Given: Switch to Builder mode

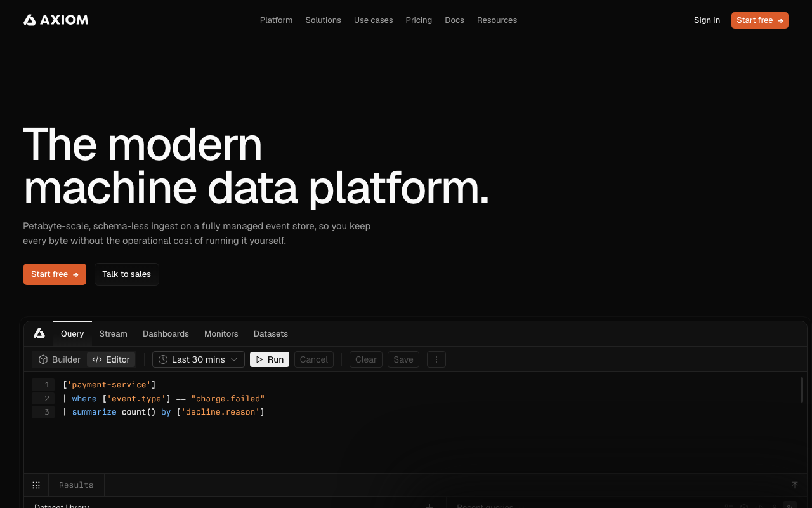Looking at the screenshot, I should (60, 359).
